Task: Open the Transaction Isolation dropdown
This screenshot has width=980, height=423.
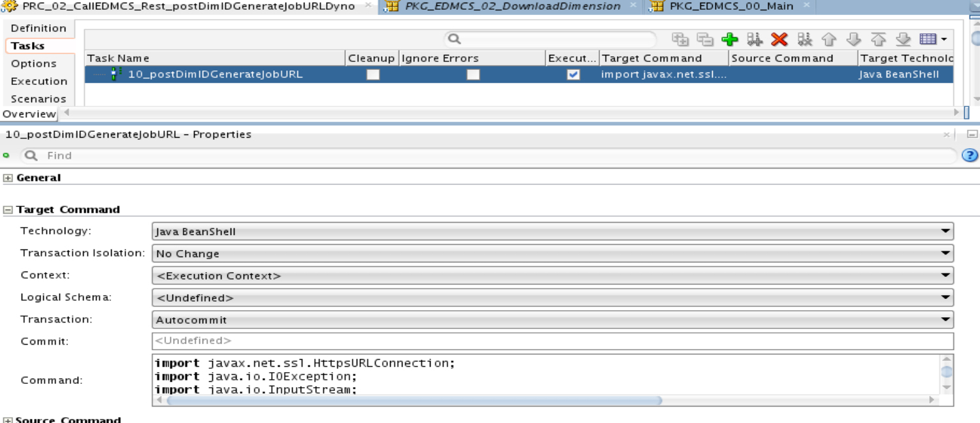Action: (x=946, y=253)
